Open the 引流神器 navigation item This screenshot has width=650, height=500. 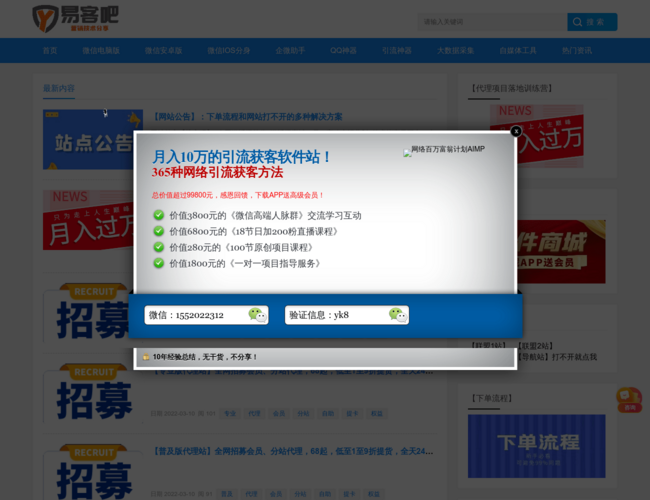(397, 50)
